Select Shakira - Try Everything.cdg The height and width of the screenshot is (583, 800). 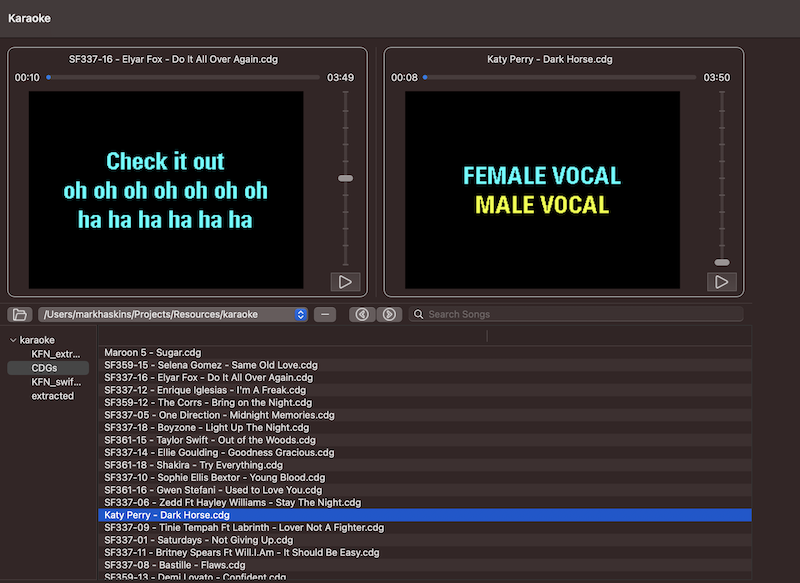coord(424,465)
